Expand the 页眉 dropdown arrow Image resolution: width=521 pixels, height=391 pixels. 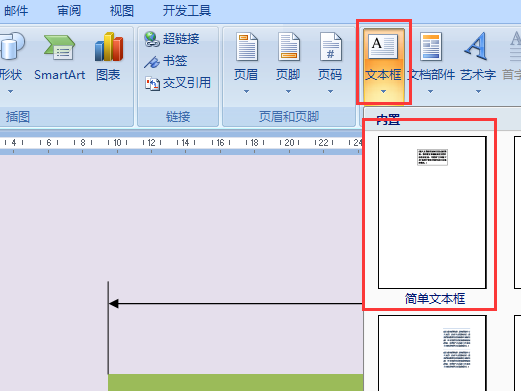tap(246, 91)
